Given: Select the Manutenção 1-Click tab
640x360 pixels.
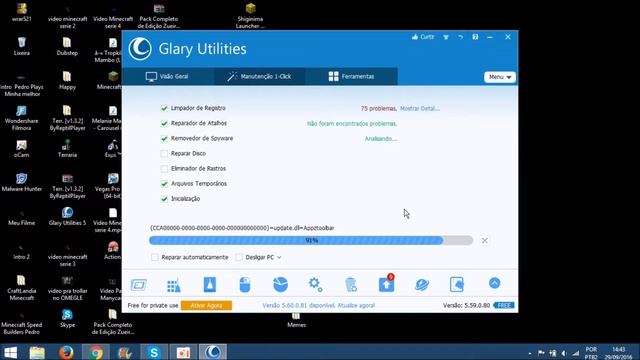Looking at the screenshot, I should pos(260,76).
